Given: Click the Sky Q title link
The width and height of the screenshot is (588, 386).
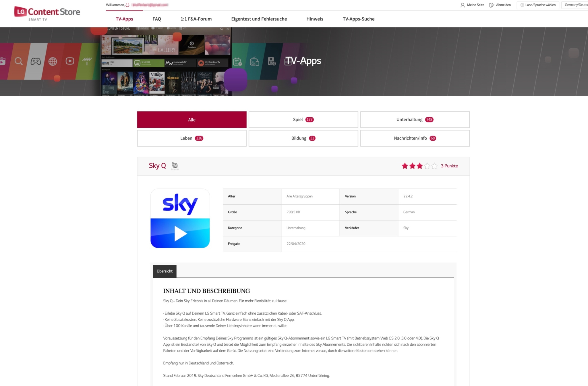Looking at the screenshot, I should [157, 166].
